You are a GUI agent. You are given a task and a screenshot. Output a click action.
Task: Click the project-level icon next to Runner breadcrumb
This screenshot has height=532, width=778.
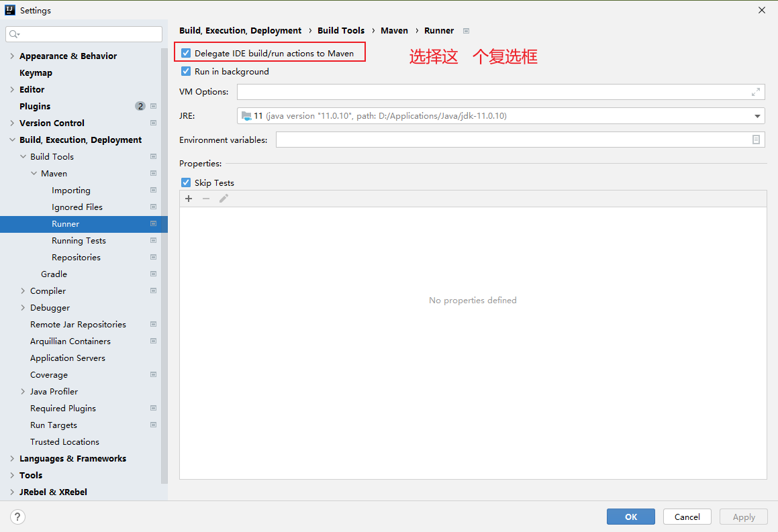466,31
